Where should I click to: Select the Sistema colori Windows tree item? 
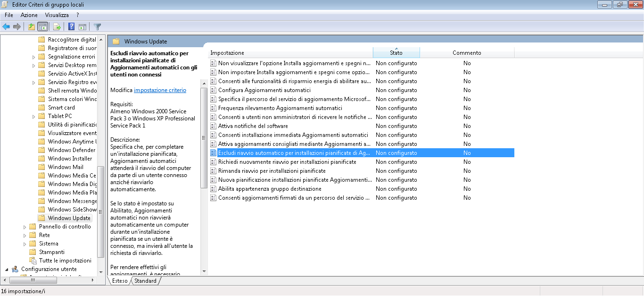(x=72, y=99)
